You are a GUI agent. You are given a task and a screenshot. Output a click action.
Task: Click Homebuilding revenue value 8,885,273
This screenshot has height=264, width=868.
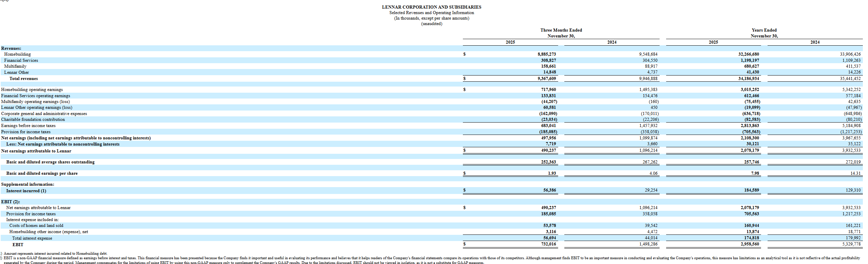click(546, 54)
